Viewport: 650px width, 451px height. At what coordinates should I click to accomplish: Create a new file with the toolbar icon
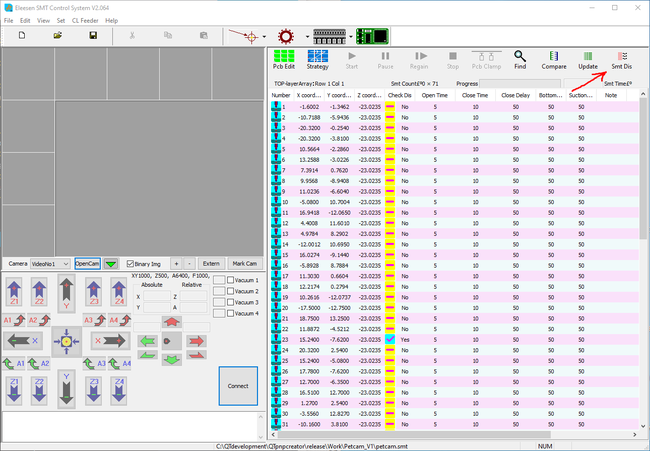(22, 36)
